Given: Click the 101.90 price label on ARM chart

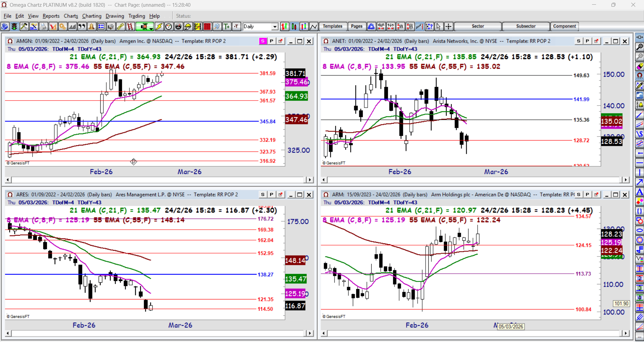Looking at the screenshot, I should (621, 304).
